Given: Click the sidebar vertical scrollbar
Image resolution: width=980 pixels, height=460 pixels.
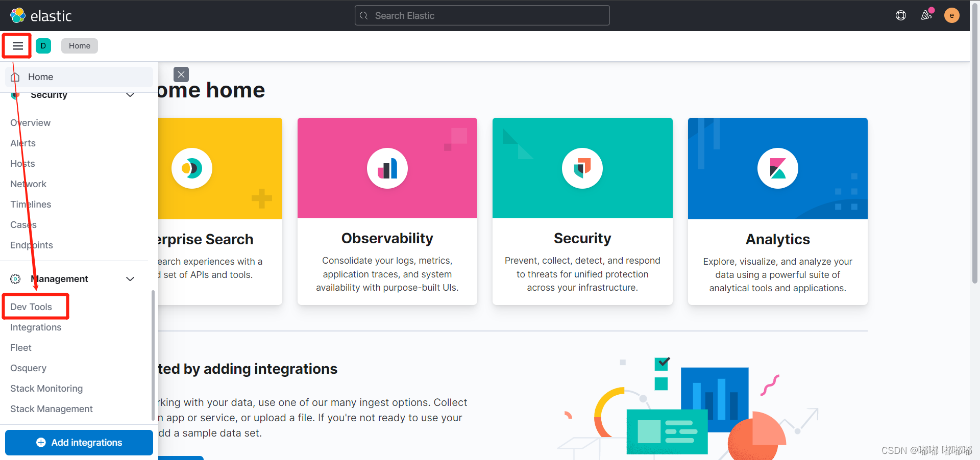Looking at the screenshot, I should [x=153, y=355].
